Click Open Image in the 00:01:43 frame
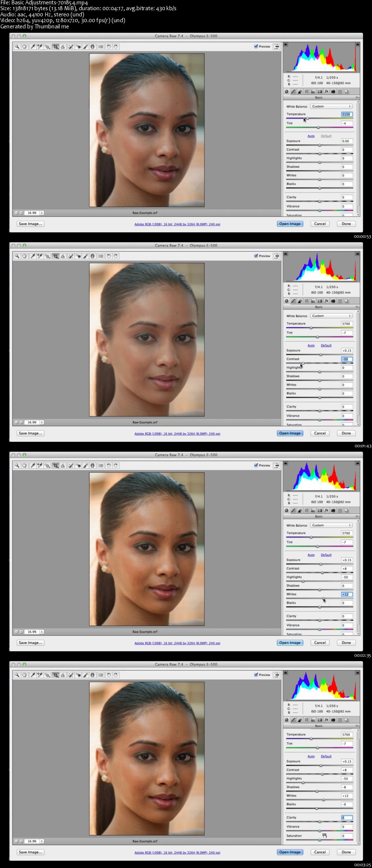Viewport: 372px width, 868px height. tap(290, 433)
